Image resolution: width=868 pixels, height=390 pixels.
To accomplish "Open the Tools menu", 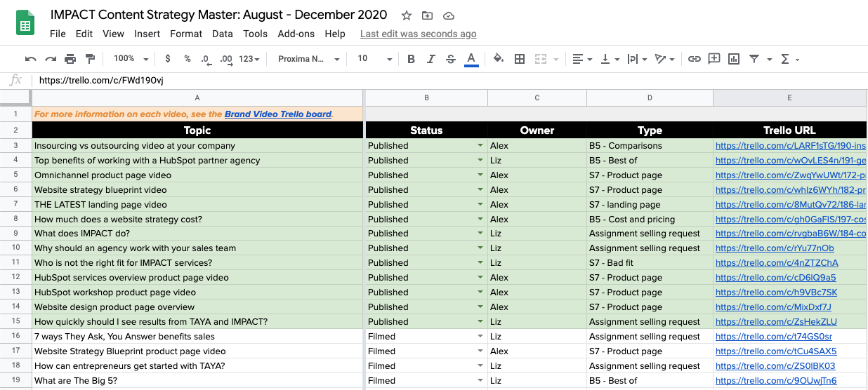I will point(256,34).
